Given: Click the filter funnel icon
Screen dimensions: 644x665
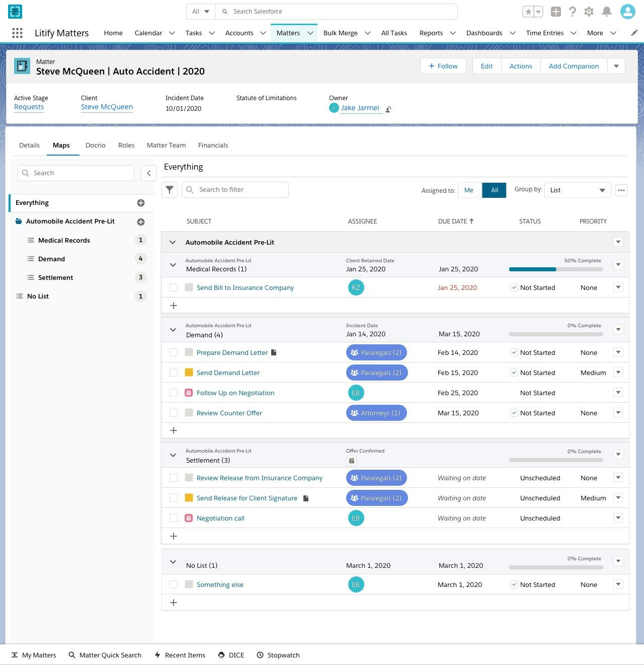Looking at the screenshot, I should pos(170,190).
